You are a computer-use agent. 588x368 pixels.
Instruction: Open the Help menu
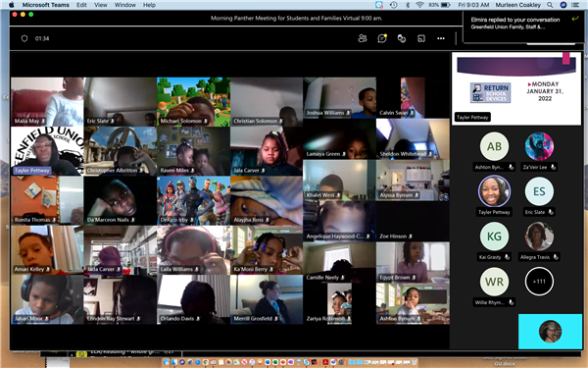(x=149, y=5)
